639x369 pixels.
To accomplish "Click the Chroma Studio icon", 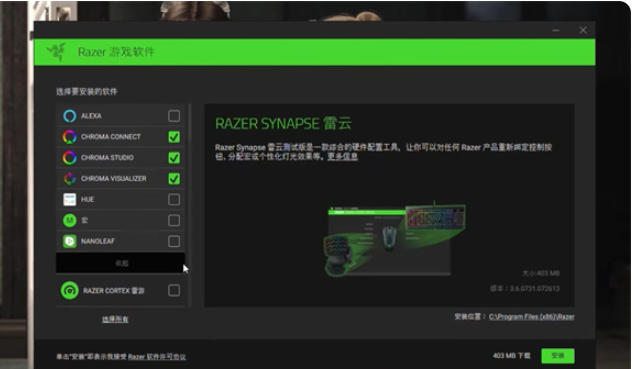I will [70, 158].
